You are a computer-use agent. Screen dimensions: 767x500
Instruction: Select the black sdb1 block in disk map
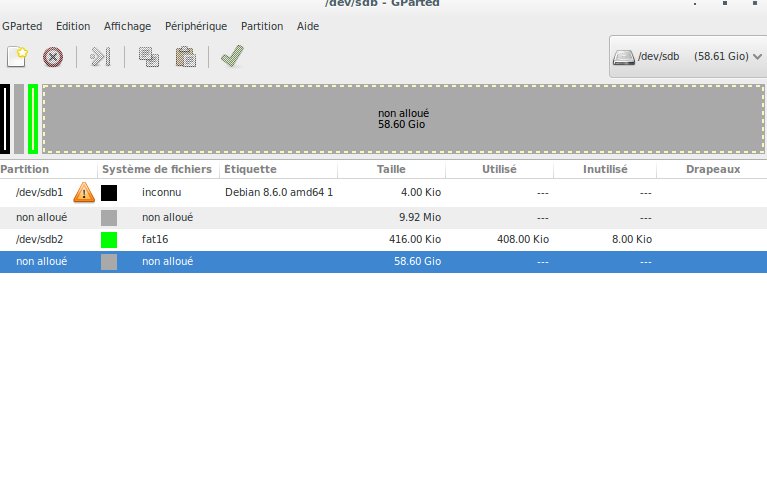click(x=5, y=119)
